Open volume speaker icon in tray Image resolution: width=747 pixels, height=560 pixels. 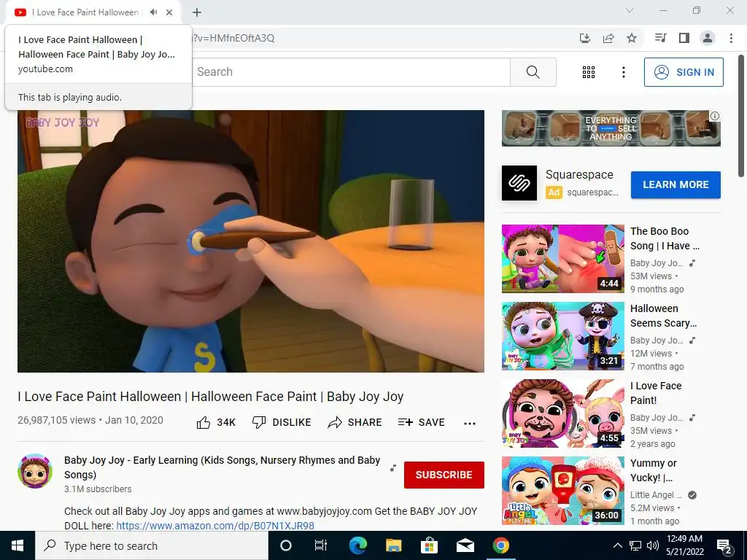click(653, 545)
